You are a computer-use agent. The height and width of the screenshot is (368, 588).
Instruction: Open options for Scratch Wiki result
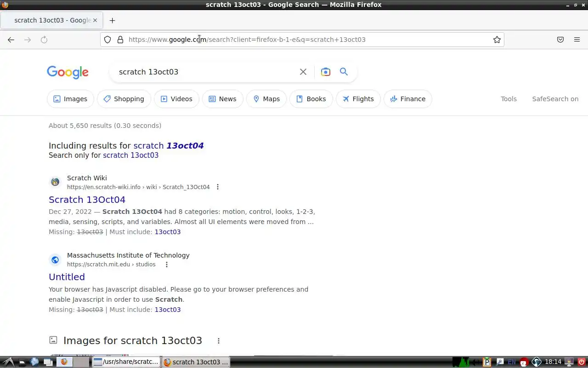218,187
